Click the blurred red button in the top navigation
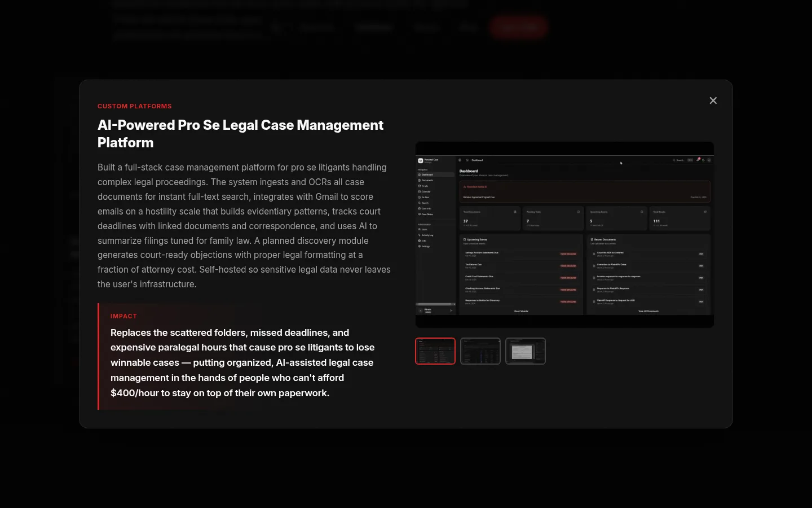812x508 pixels. point(519,27)
